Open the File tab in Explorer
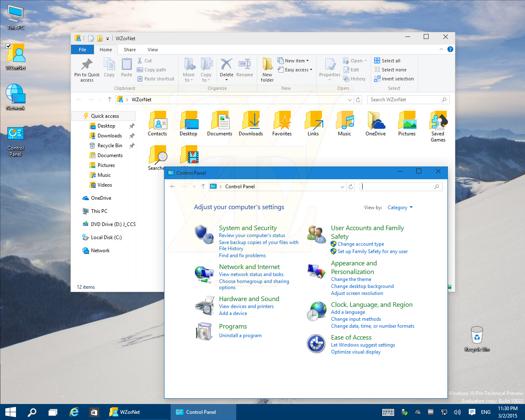This screenshot has width=525, height=420. tap(82, 50)
